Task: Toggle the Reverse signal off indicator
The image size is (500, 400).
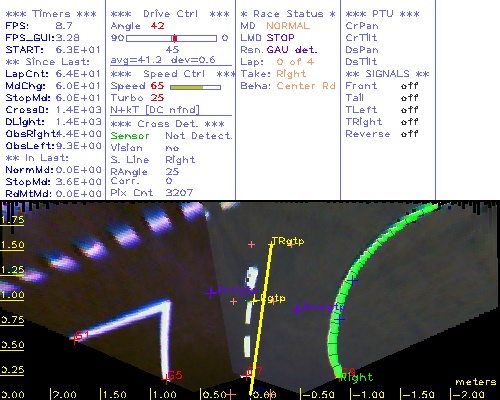Action: point(409,134)
